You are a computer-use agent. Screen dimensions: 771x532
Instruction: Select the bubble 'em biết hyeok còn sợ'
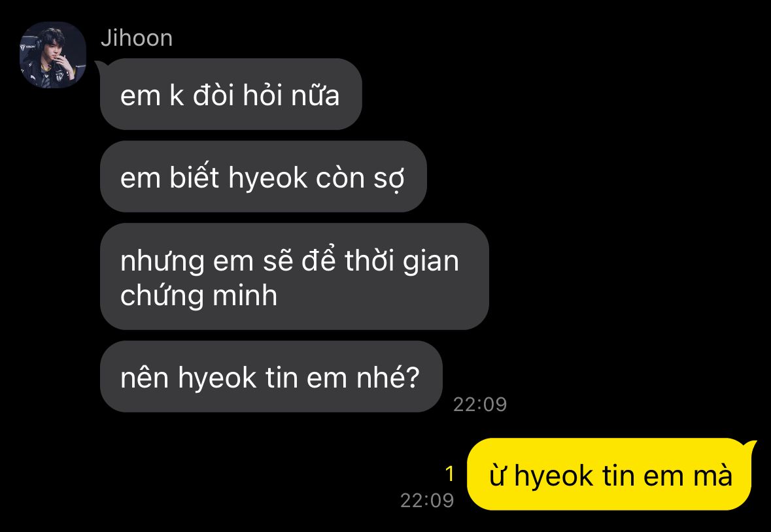pos(263,177)
